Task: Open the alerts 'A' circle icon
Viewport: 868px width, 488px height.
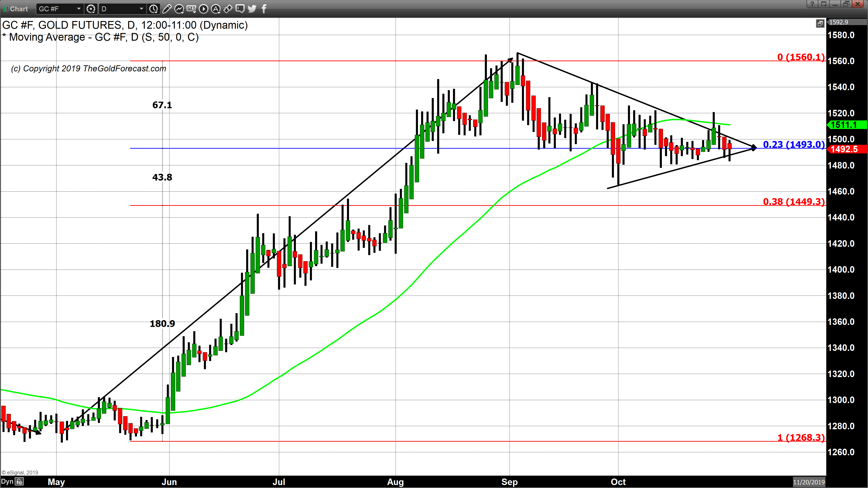Action: click(x=216, y=9)
